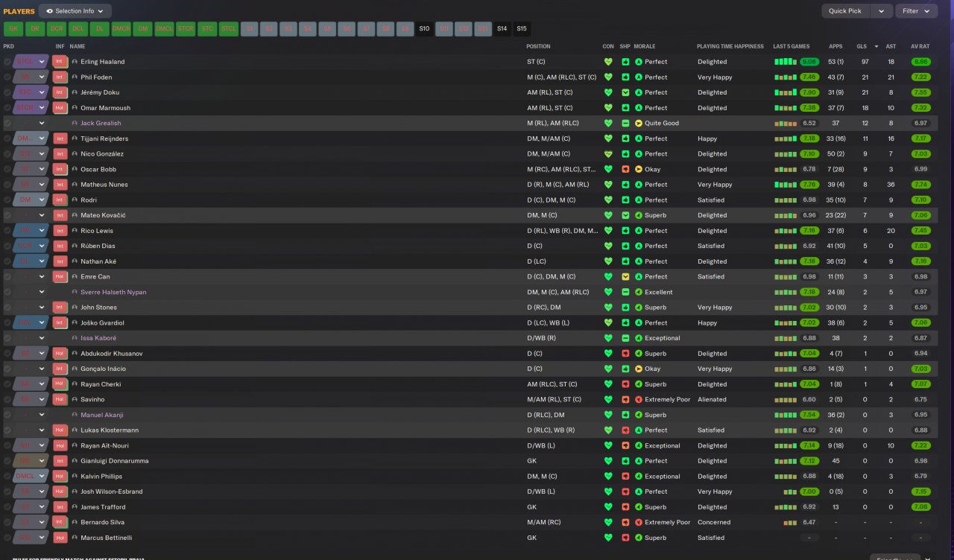Image resolution: width=954 pixels, height=560 pixels.
Task: Toggle the picked checkmark for John Stones
Action: pyautogui.click(x=7, y=308)
